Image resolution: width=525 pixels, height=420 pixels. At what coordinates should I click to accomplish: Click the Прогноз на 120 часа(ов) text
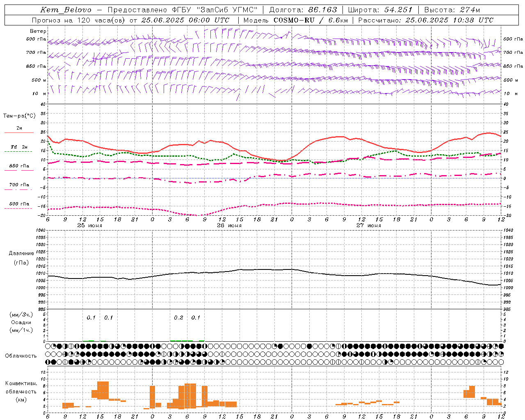[x=78, y=20]
